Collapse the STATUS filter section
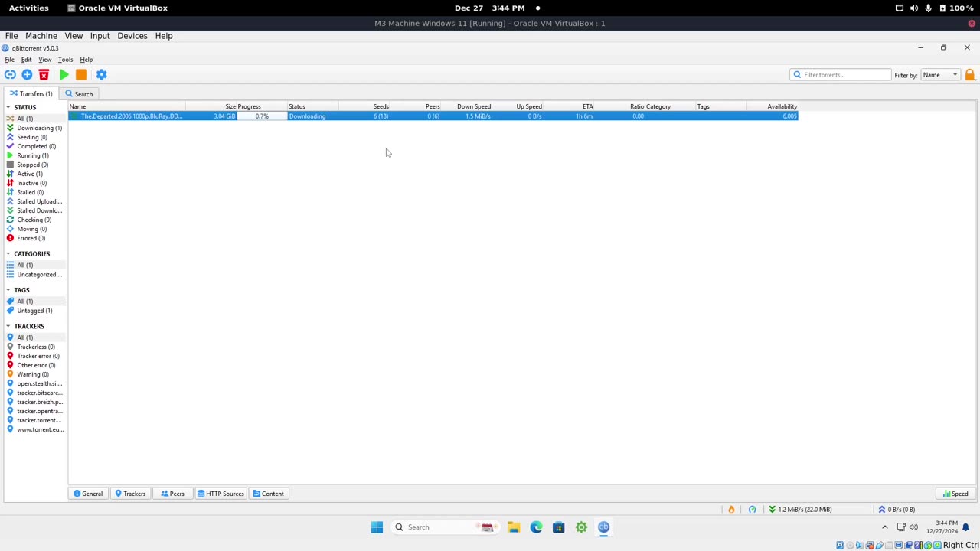The height and width of the screenshot is (551, 980). click(8, 107)
